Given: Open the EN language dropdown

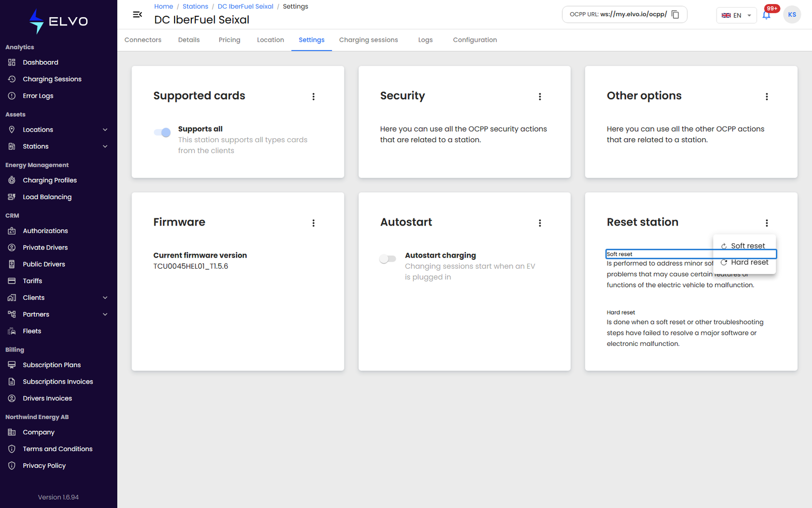Looking at the screenshot, I should click(736, 15).
